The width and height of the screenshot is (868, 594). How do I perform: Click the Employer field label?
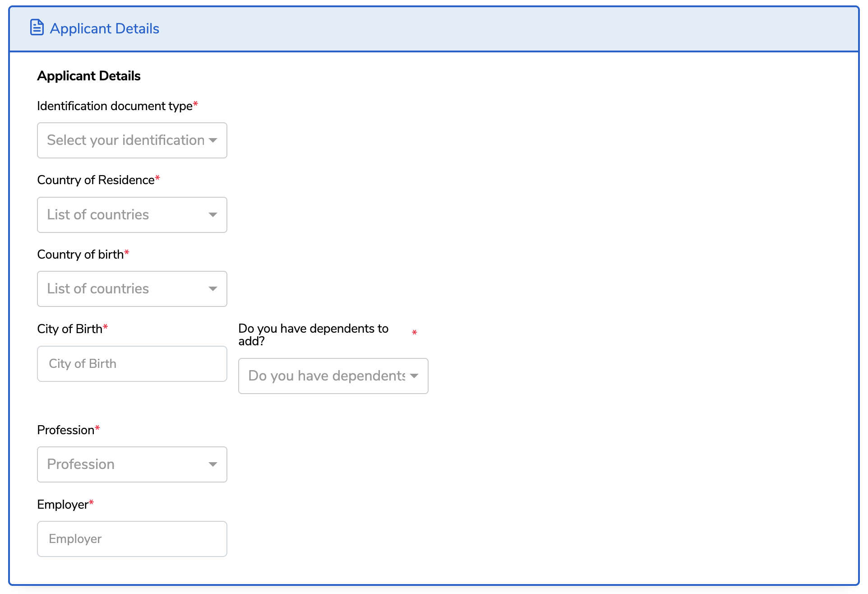point(62,505)
